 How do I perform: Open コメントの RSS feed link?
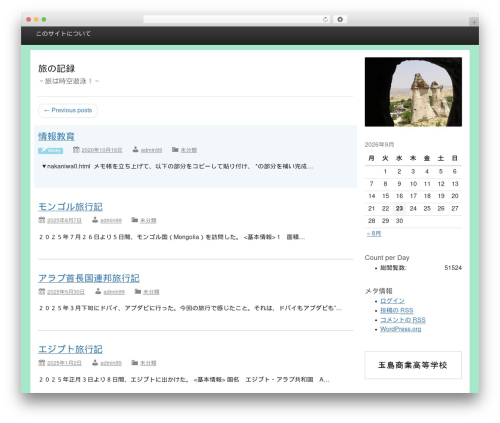[x=403, y=320]
